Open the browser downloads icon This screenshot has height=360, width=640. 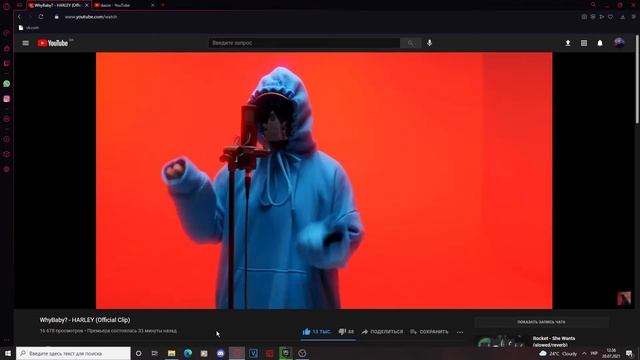point(622,17)
